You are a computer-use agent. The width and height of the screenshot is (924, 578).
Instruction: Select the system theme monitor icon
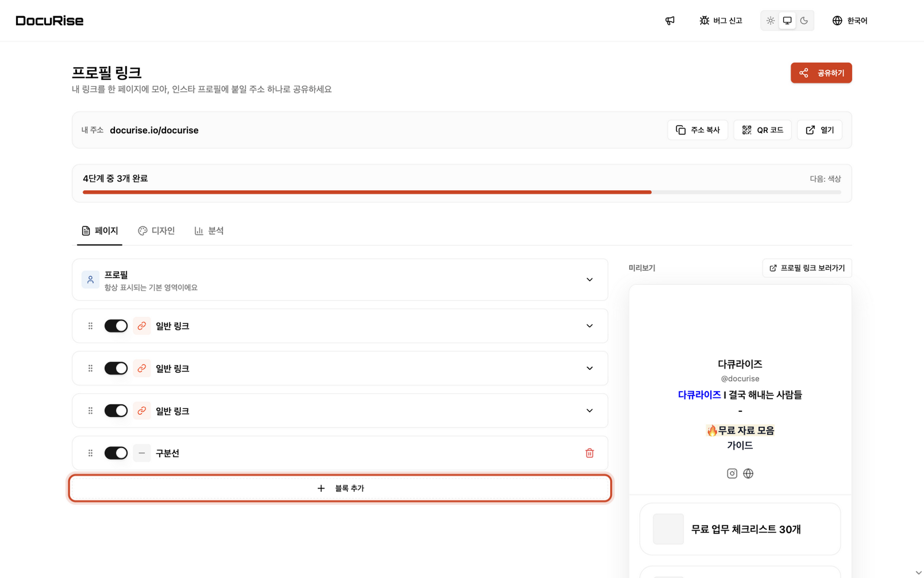click(787, 21)
